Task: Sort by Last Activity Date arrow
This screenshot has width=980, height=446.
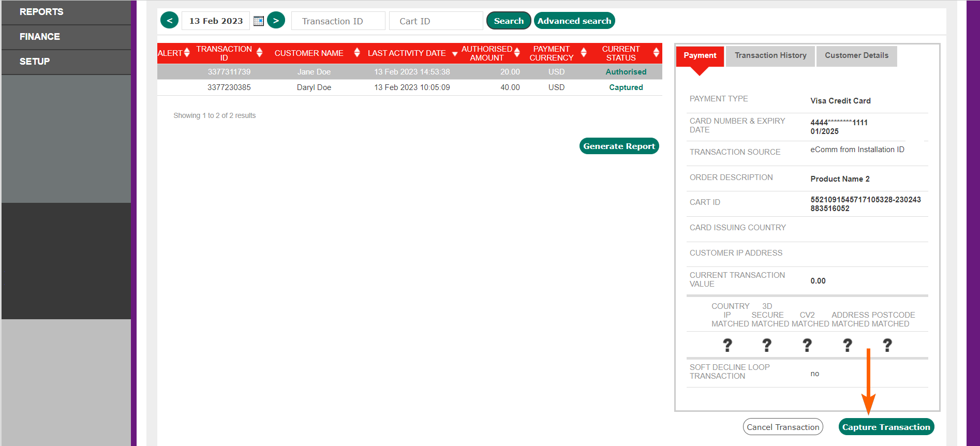Action: click(x=455, y=54)
